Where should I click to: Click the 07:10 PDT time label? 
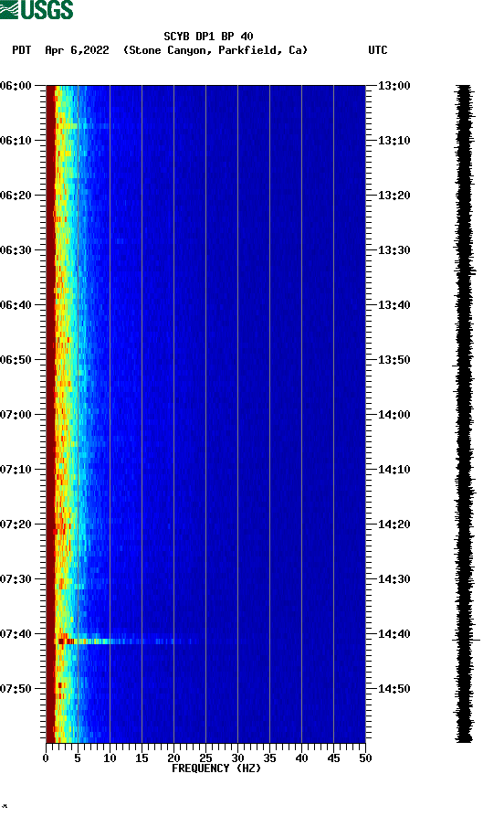pos(16,470)
